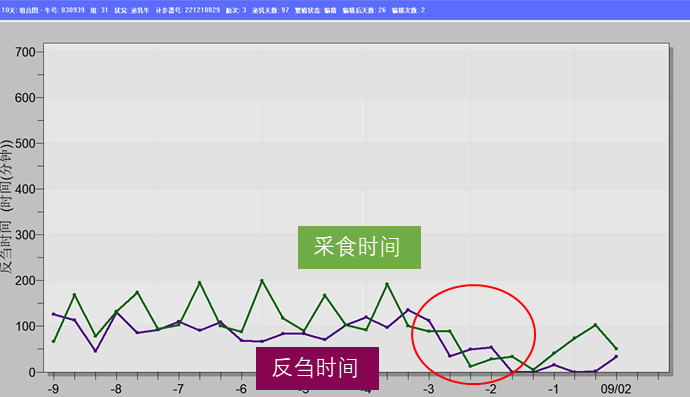Click x-axis day label -9
Image resolution: width=690 pixels, height=397 pixels.
pos(53,389)
